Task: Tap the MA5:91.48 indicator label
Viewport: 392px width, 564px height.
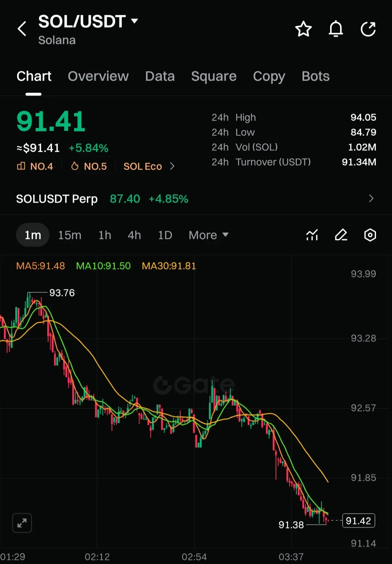Action: click(x=41, y=266)
